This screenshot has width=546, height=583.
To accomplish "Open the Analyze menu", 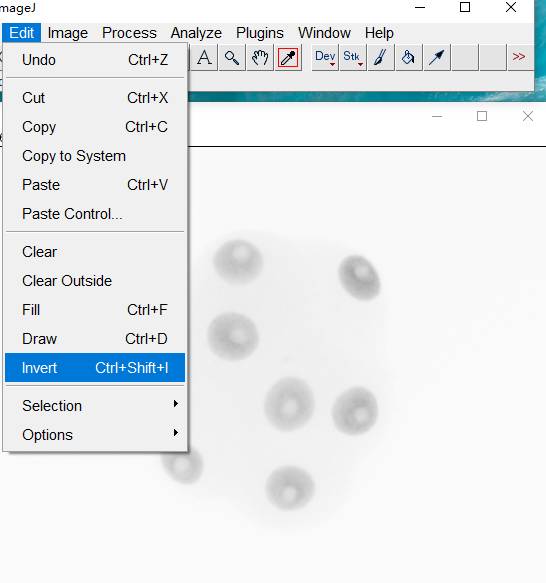I will pos(196,33).
